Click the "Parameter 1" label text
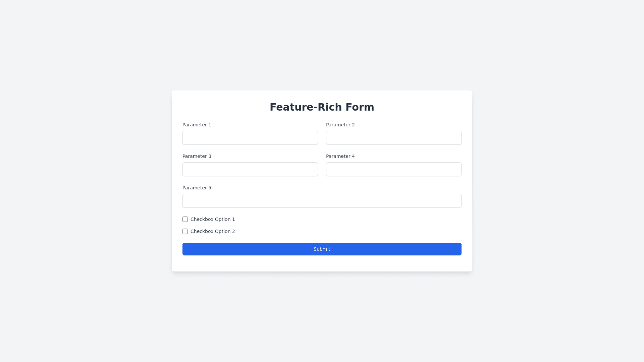Screen dimensions: 644x362 pos(197,125)
